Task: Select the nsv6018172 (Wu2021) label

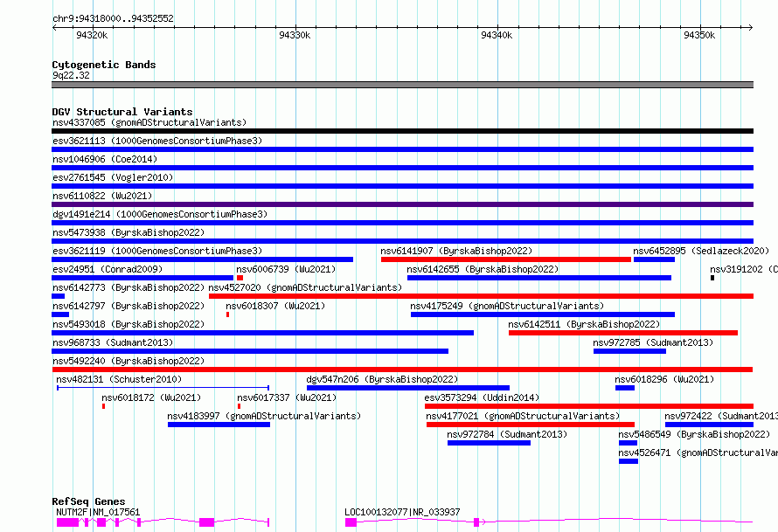Action: (151, 397)
